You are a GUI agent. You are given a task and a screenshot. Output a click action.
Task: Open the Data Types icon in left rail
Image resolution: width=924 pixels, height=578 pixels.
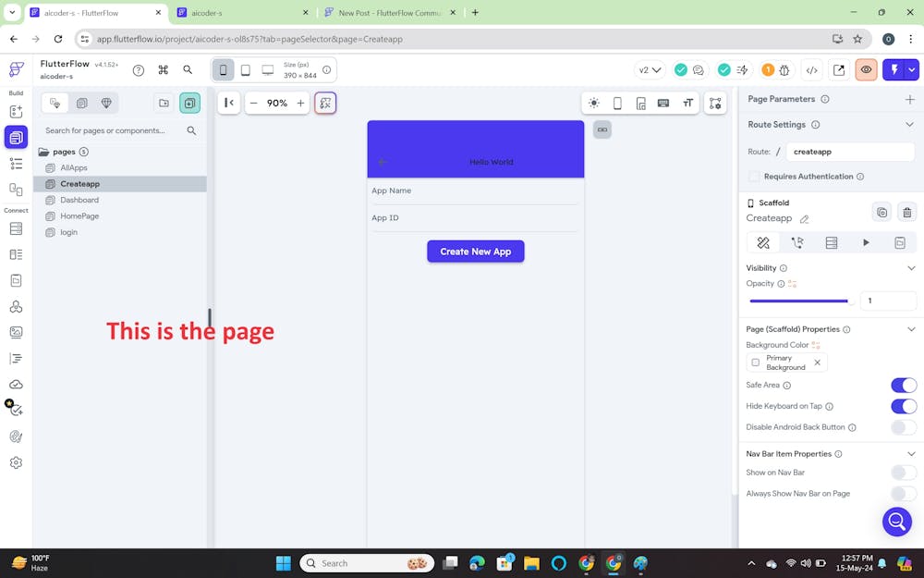[x=16, y=254]
